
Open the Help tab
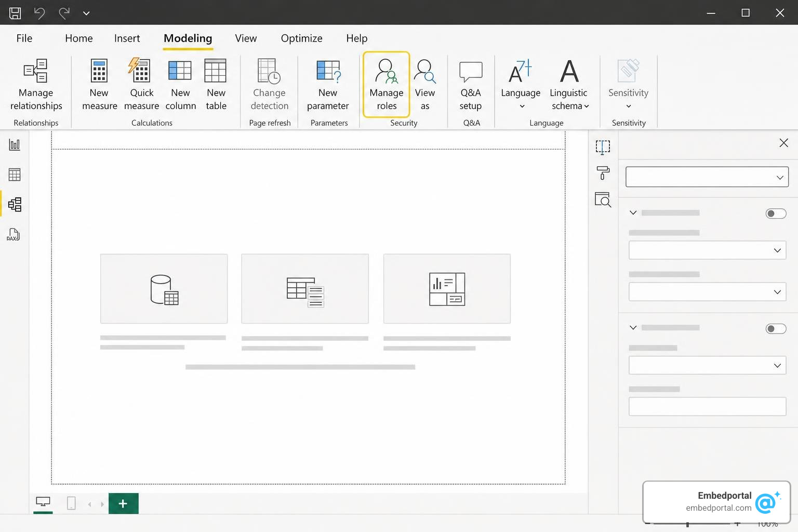point(357,38)
